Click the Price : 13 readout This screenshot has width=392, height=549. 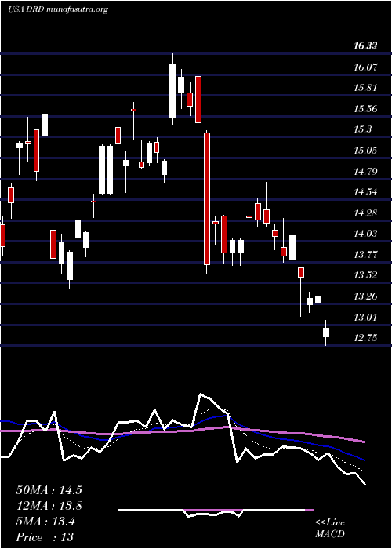pyautogui.click(x=45, y=537)
